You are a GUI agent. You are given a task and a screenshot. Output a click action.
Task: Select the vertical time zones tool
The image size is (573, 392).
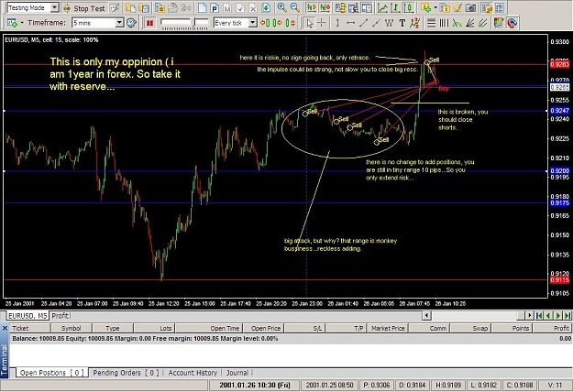pyautogui.click(x=444, y=23)
